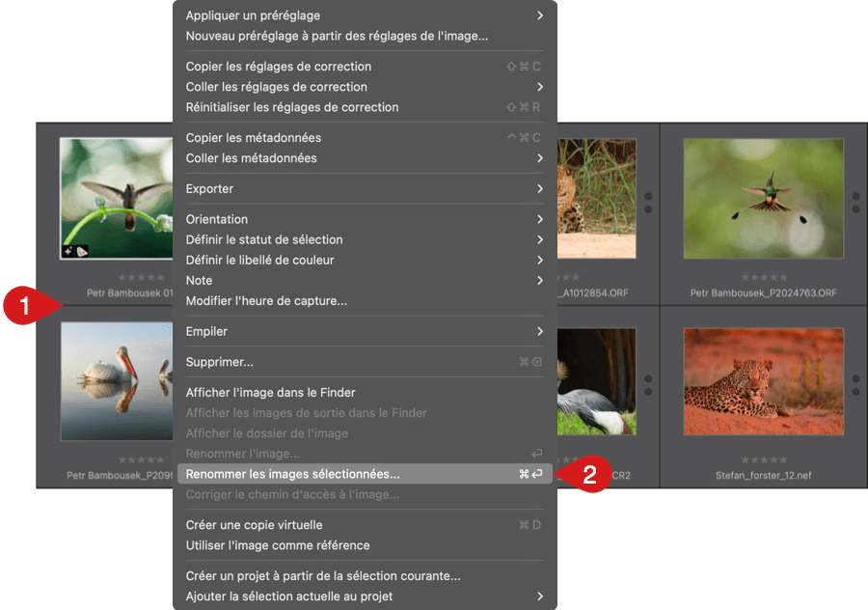Select the jaguar in grass thumbnail
The image size is (868, 610).
tap(596, 199)
